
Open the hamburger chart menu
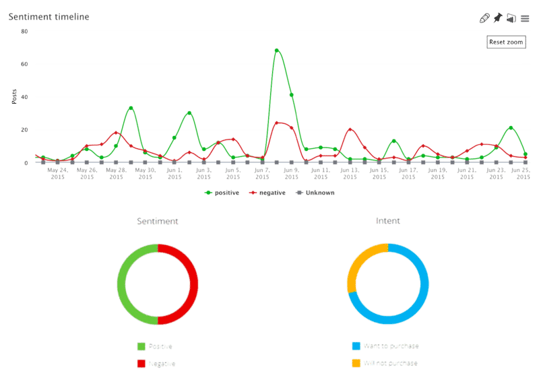click(524, 18)
